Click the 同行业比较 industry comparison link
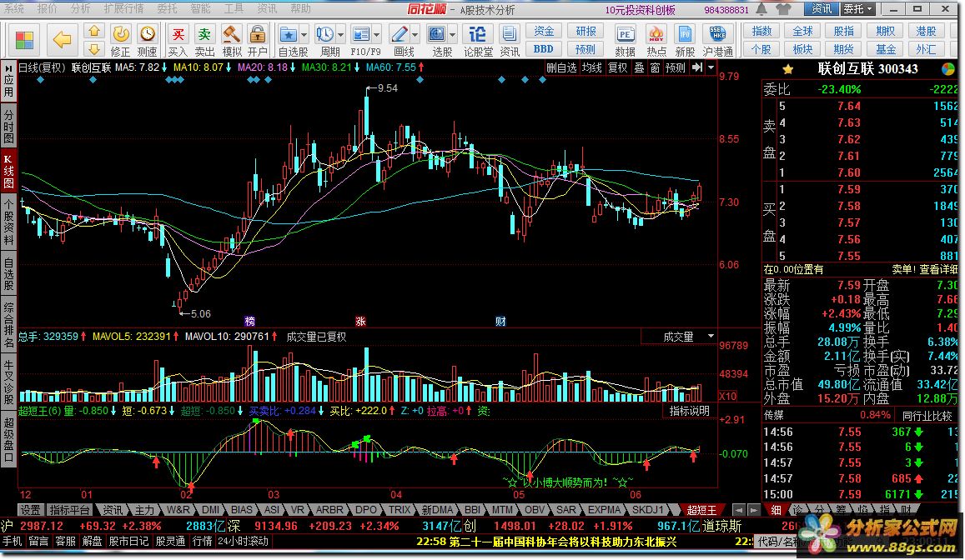The height and width of the screenshot is (560, 965). click(x=927, y=416)
